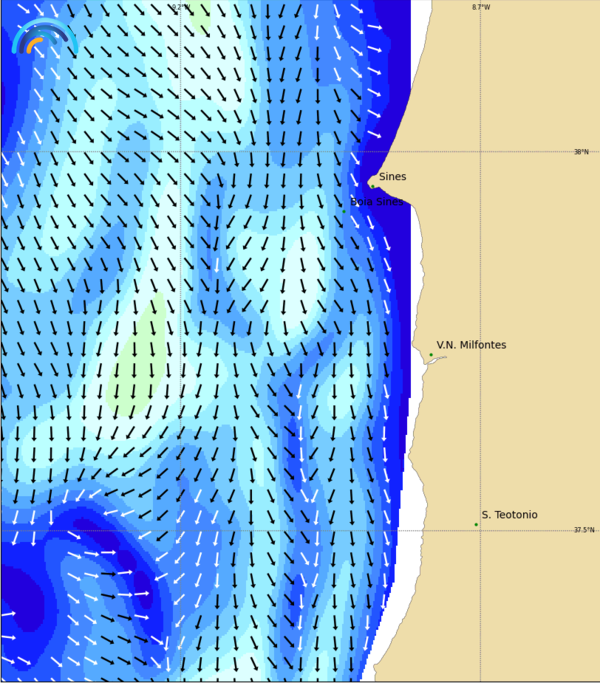The height and width of the screenshot is (683, 600).
Task: Click the rainbow arc logo icon
Action: point(43,38)
